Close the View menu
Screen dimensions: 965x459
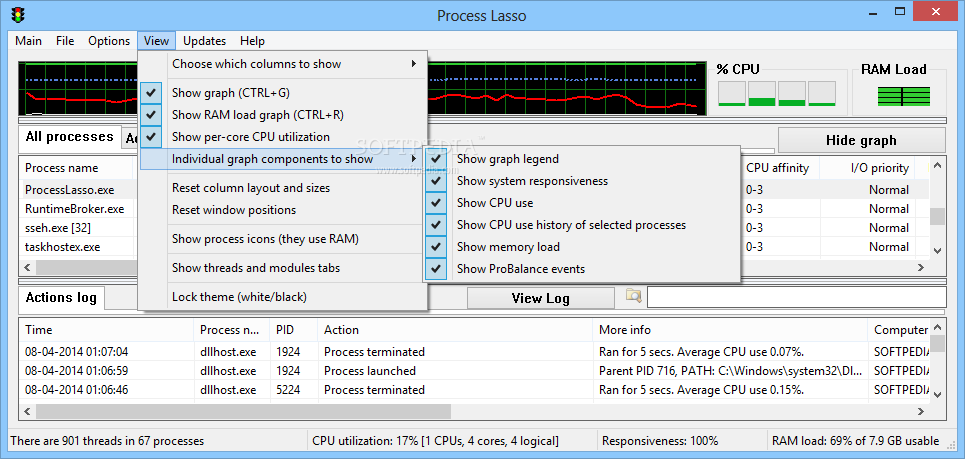(x=156, y=41)
